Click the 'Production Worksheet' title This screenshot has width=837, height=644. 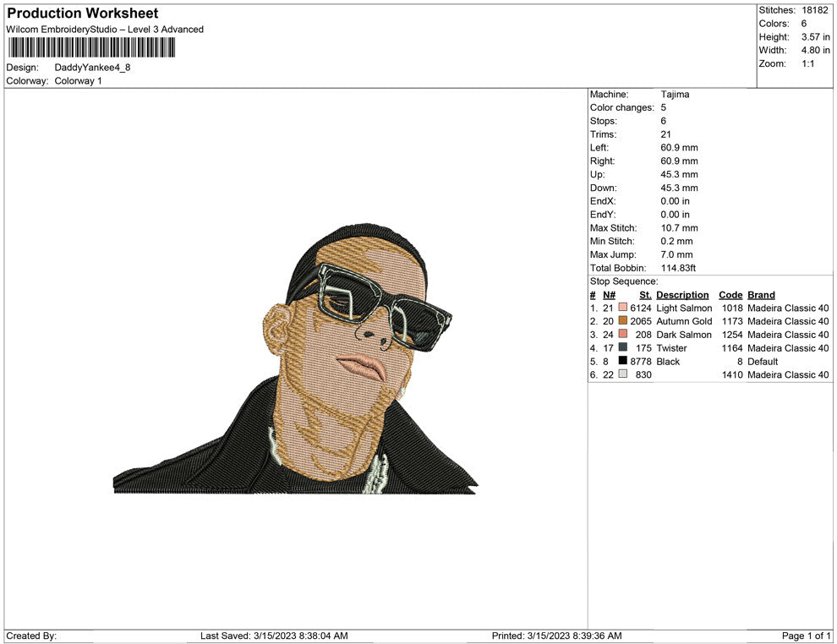pyautogui.click(x=83, y=14)
